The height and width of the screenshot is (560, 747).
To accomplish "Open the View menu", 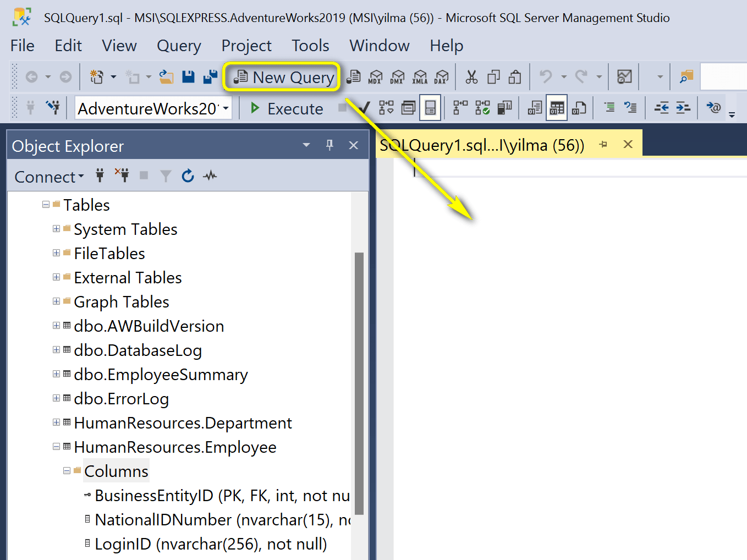I will point(119,46).
